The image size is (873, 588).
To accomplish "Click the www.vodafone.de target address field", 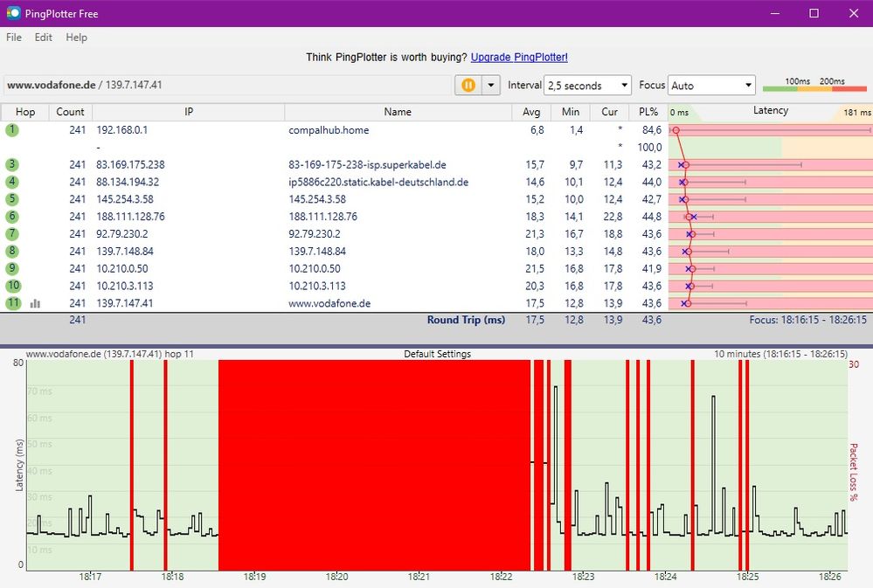I will 218,85.
